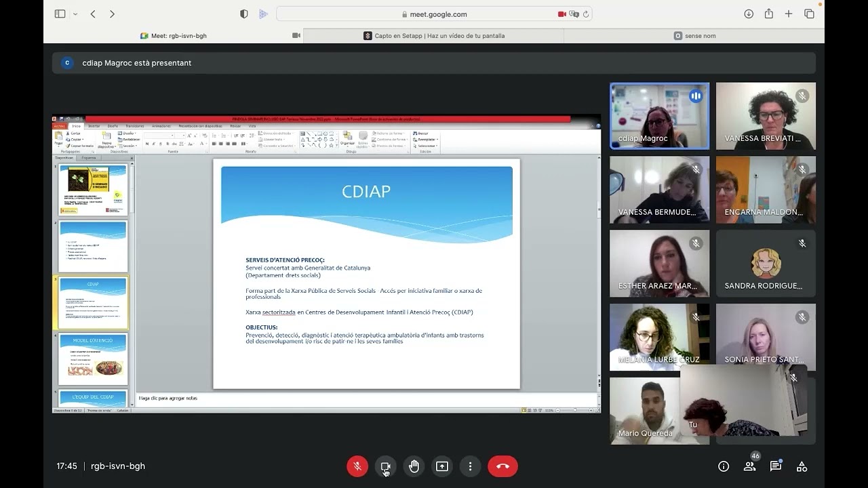Select the MODEL D'ATENCIÓ slide thumbnail
868x488 pixels.
coord(93,359)
